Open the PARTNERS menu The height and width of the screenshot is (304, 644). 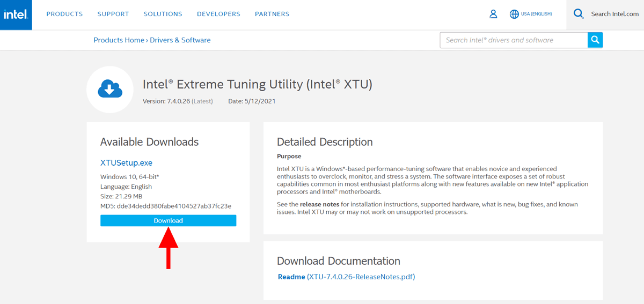coord(272,14)
